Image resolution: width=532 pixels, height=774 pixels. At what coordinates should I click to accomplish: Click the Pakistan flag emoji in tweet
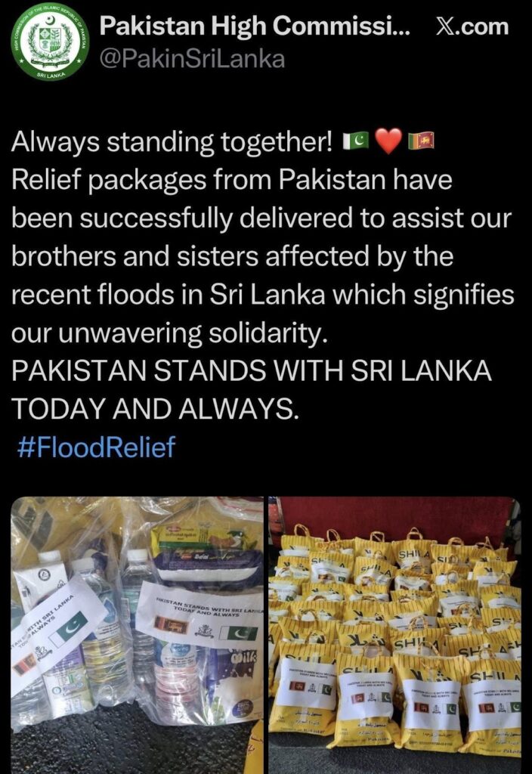357,141
